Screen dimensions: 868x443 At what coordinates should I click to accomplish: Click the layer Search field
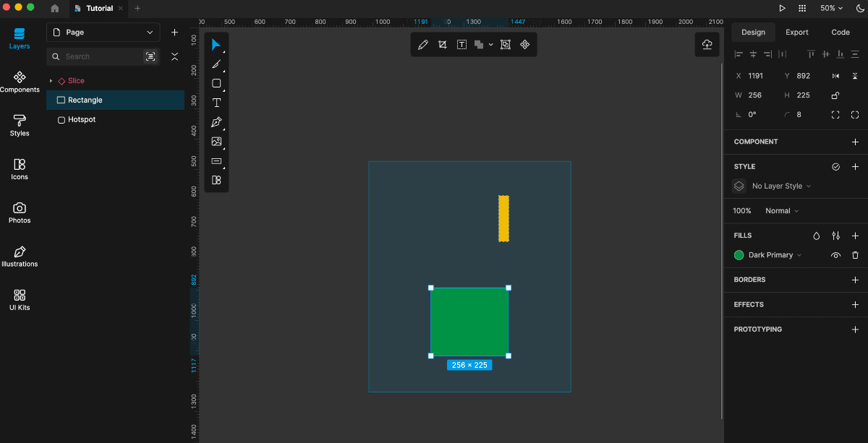point(101,56)
